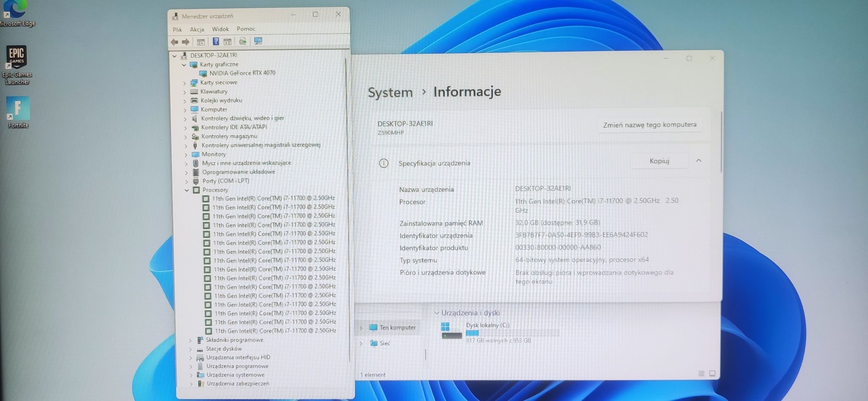Select the Urządzenia zabezpieczeń icon
Viewport: 868px width, 401px height.
pos(201,384)
